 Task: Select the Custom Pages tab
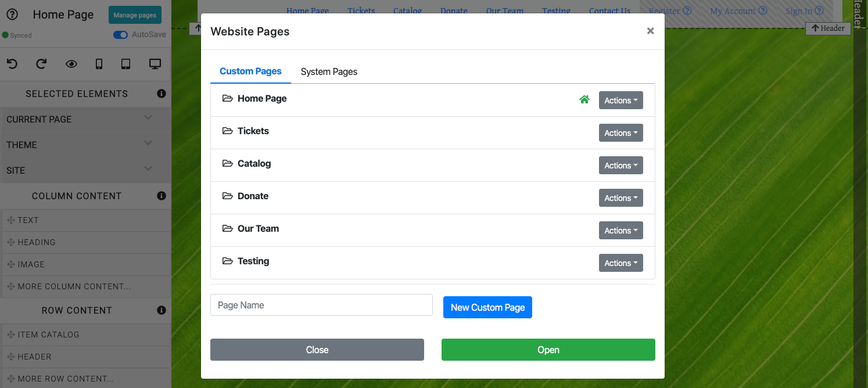point(250,71)
